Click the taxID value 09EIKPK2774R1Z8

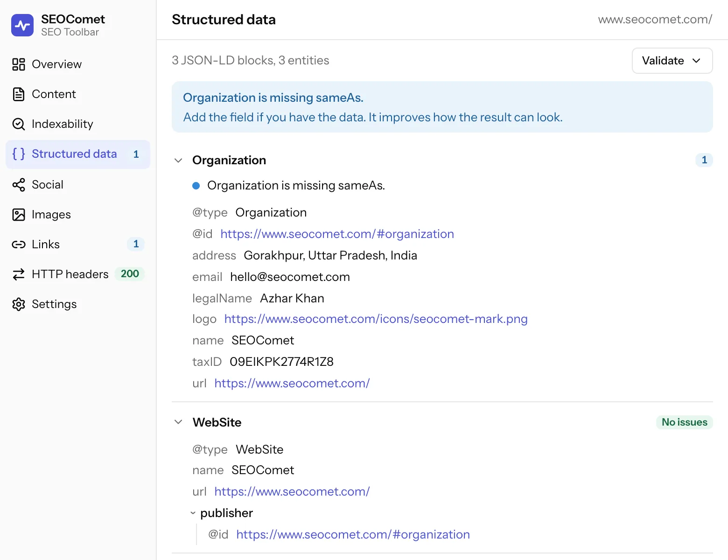tap(281, 362)
